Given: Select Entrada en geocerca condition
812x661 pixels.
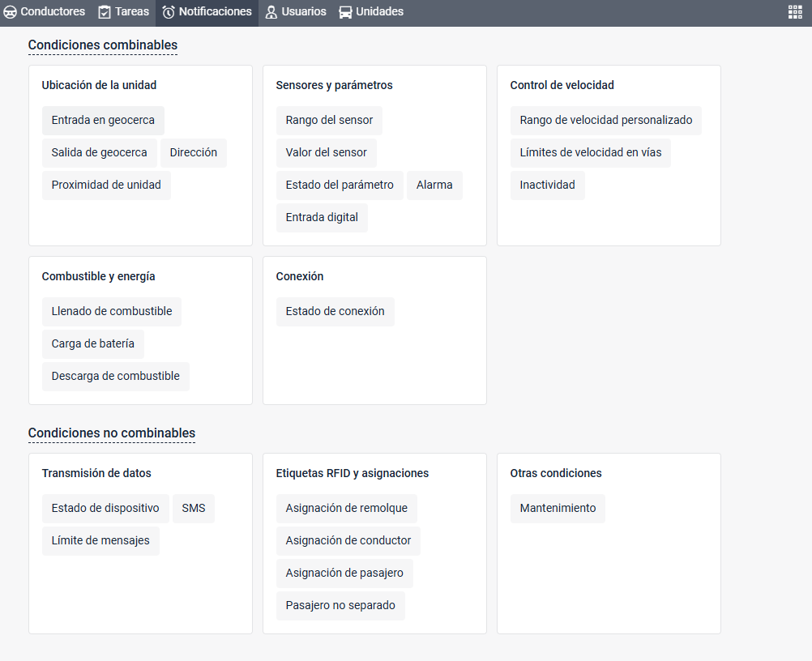Looking at the screenshot, I should point(103,120).
